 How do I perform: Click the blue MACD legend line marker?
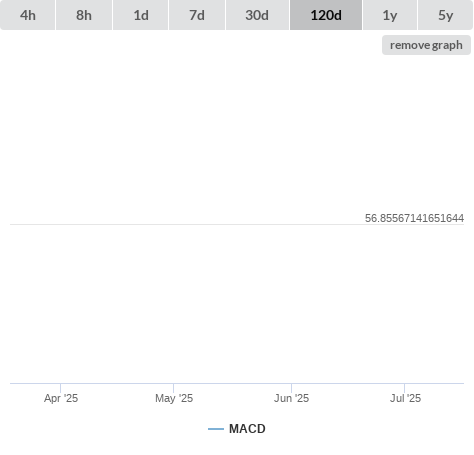pyautogui.click(x=216, y=429)
